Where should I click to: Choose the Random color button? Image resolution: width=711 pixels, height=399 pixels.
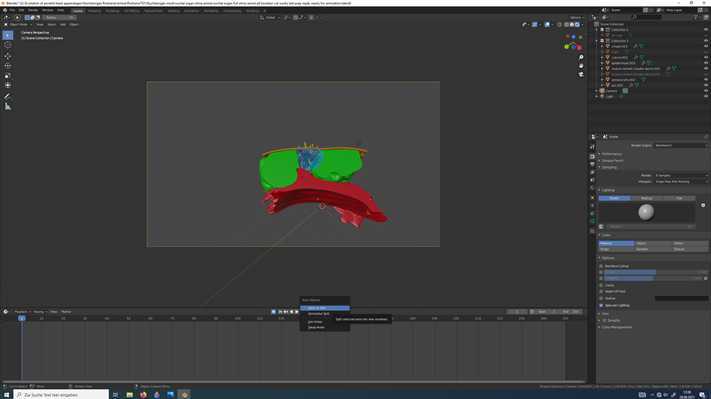[653, 249]
